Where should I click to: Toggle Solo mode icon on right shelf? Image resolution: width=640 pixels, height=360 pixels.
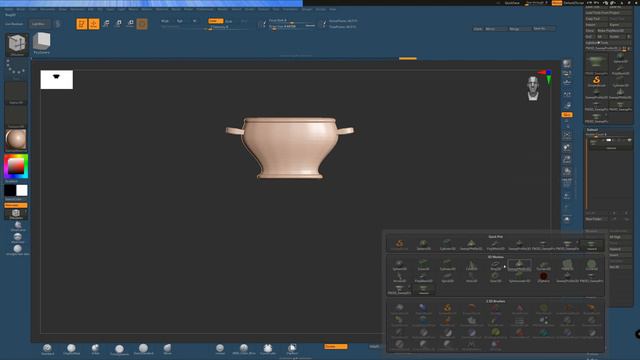(567, 220)
